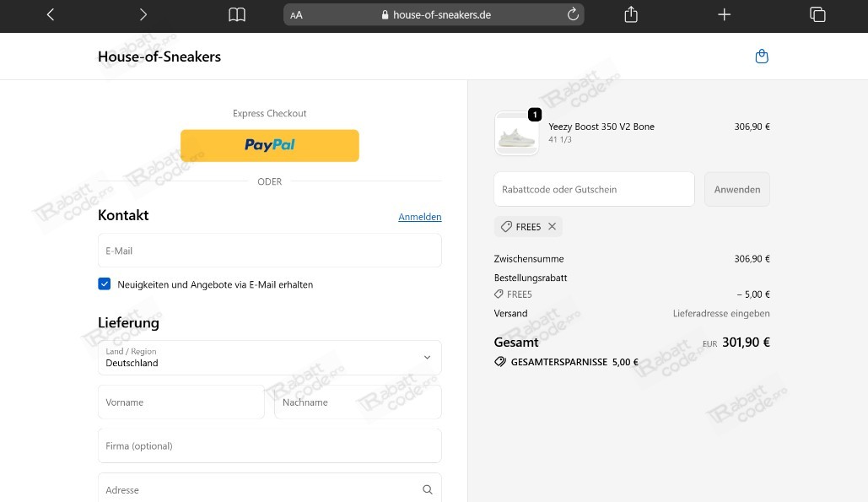Open a new tab with the plus
The height and width of the screenshot is (502, 868).
[x=724, y=13]
